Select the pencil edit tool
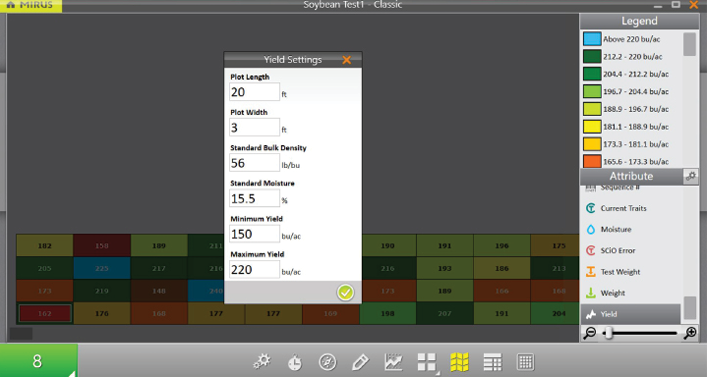The width and height of the screenshot is (707, 377). [360, 362]
